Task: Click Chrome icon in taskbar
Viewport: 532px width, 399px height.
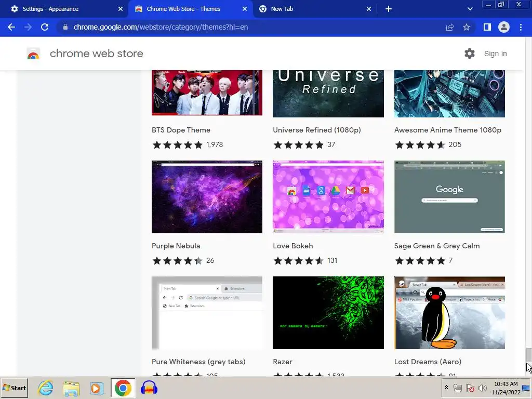Action: [x=123, y=388]
